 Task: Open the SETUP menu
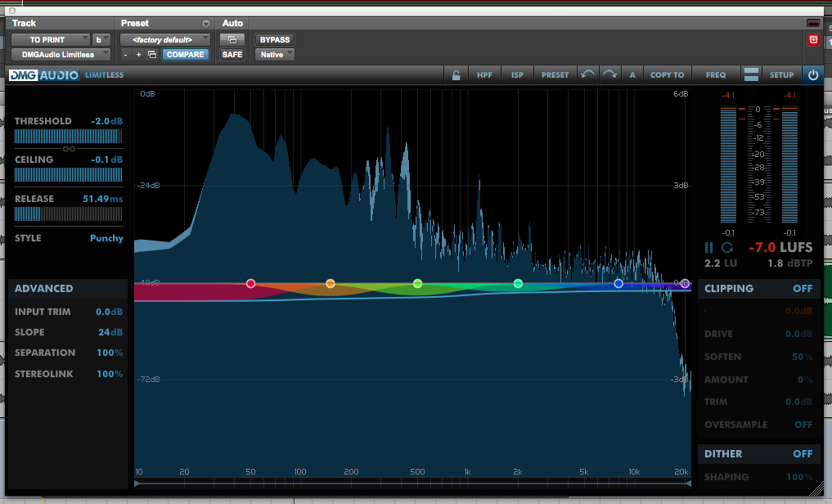pyautogui.click(x=781, y=75)
